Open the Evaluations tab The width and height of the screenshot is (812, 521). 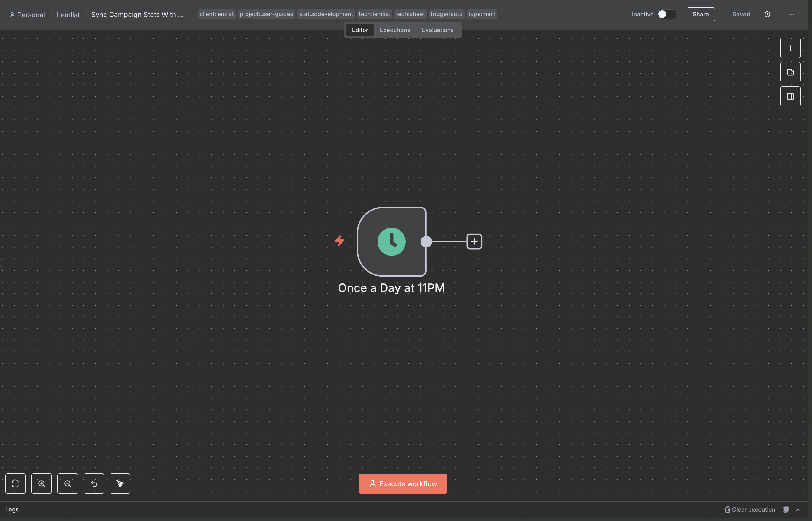pos(438,30)
